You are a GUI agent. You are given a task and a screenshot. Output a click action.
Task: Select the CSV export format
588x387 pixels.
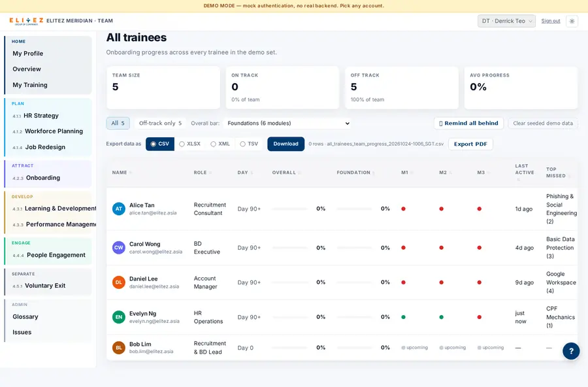pyautogui.click(x=160, y=144)
